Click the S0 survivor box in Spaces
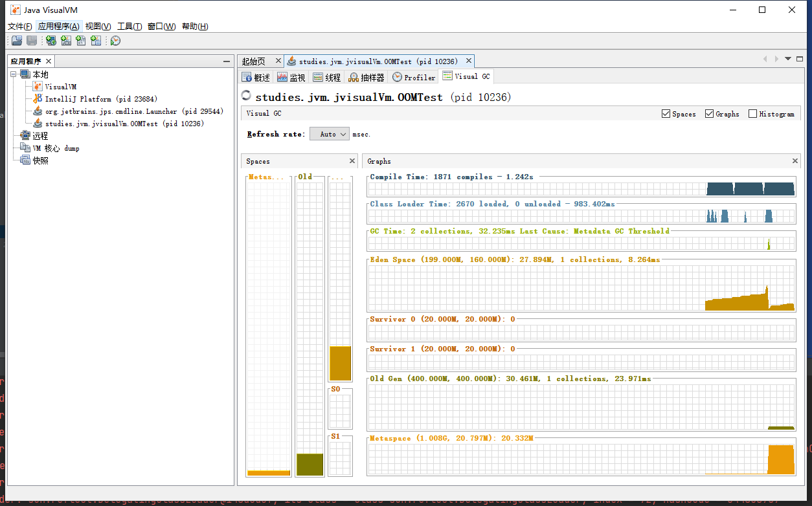Image resolution: width=812 pixels, height=506 pixels. 340,412
